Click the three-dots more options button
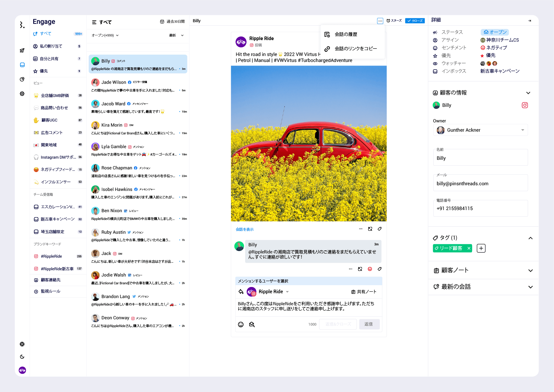Viewport: 554px width, 392px height. [x=380, y=21]
